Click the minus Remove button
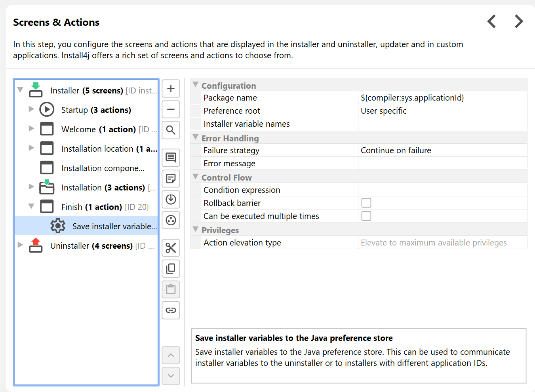Viewport: 535px width, 392px height. click(171, 109)
